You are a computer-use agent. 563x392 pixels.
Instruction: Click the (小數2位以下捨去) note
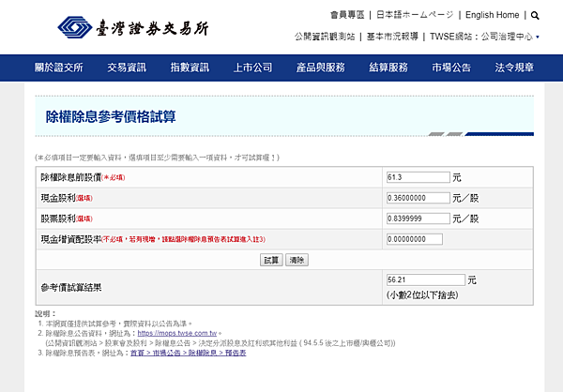422,295
